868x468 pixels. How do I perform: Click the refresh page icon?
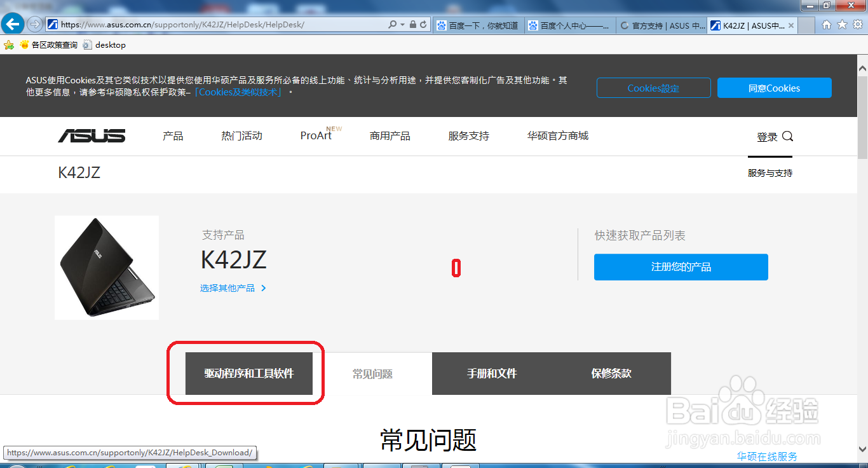[x=423, y=25]
